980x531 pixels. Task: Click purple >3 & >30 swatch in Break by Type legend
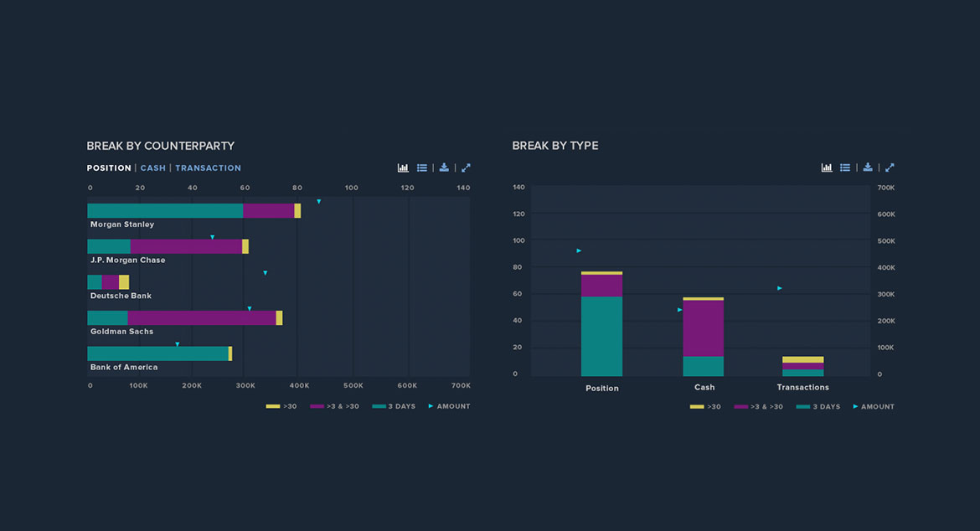(740, 407)
